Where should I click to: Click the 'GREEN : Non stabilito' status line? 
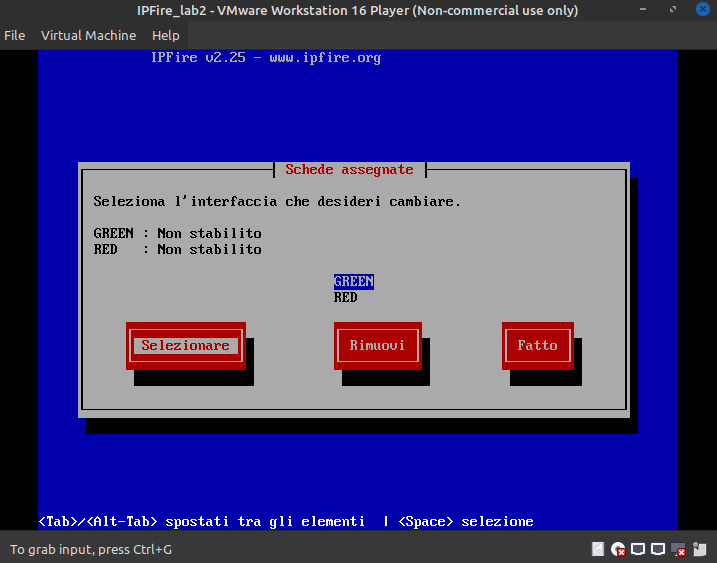tap(177, 233)
